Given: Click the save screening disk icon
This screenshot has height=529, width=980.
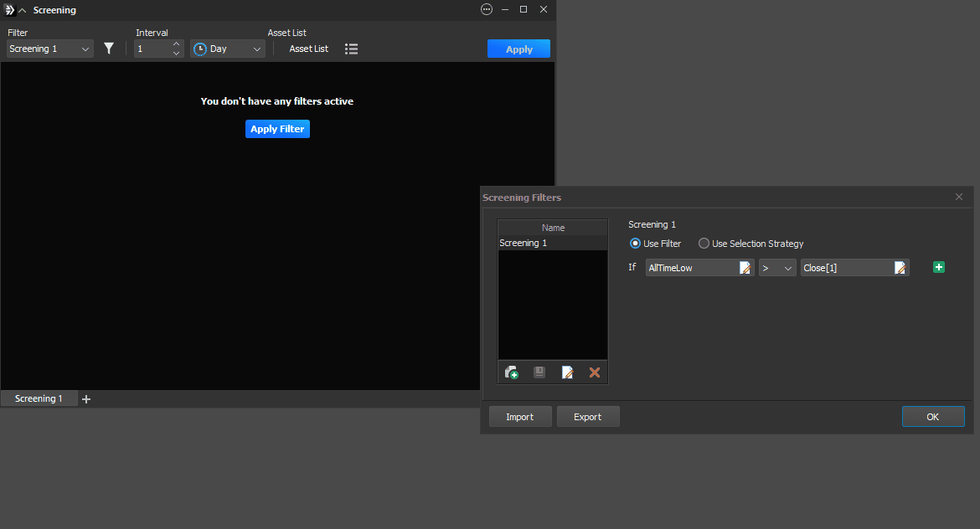Looking at the screenshot, I should coord(539,372).
